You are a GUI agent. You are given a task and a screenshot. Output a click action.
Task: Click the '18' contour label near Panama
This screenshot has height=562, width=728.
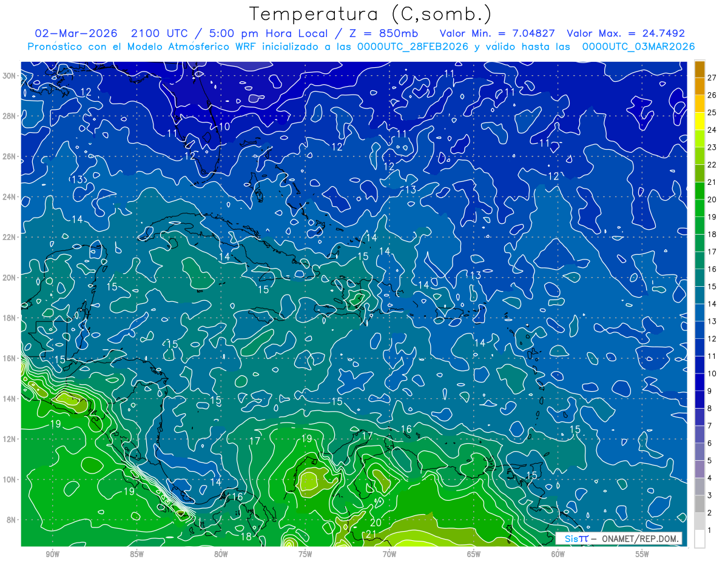point(246,537)
